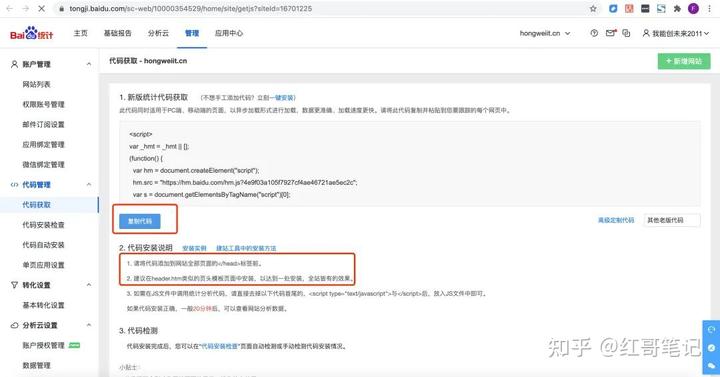This screenshot has width=720, height=377.
Task: Click the copy/windows icon in header
Action: pyautogui.click(x=626, y=33)
